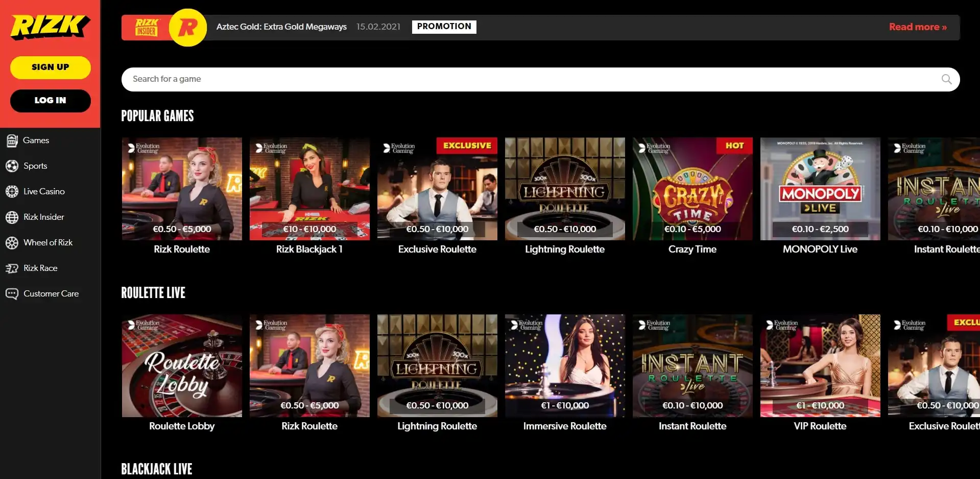Click the Rizk Insider globe icon
The height and width of the screenshot is (479, 980).
[12, 217]
